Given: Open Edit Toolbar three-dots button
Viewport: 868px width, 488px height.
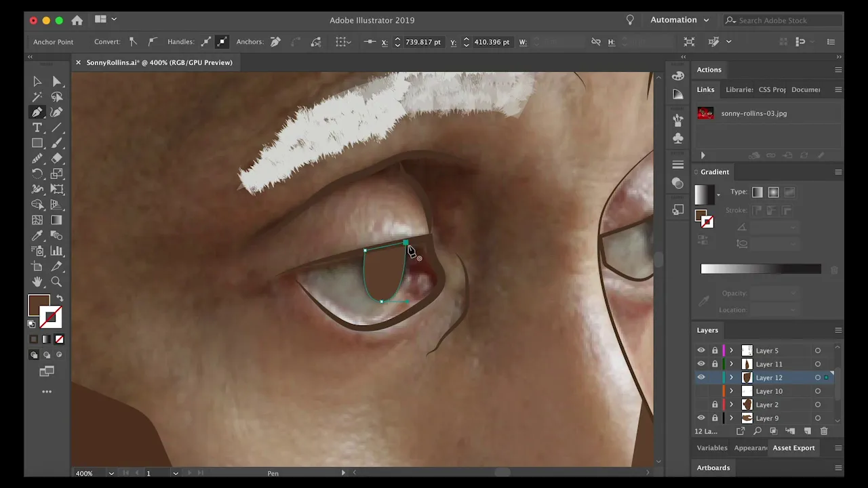Looking at the screenshot, I should (47, 392).
